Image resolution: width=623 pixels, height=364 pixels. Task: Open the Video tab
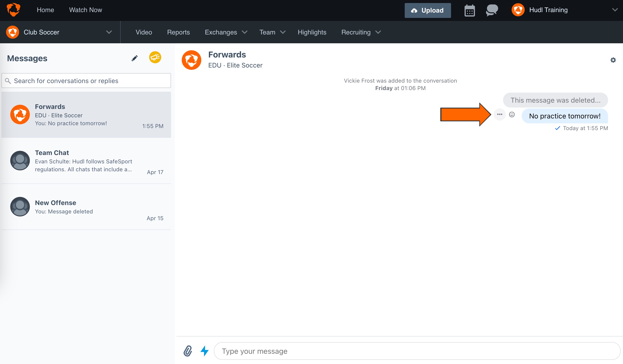coord(144,32)
